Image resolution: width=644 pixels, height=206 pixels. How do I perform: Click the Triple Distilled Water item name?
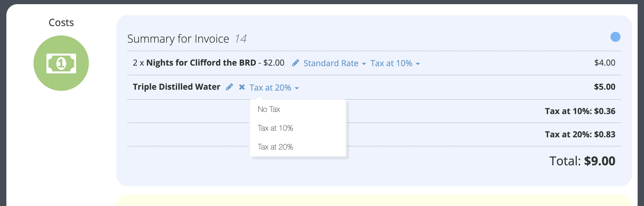coord(176,87)
